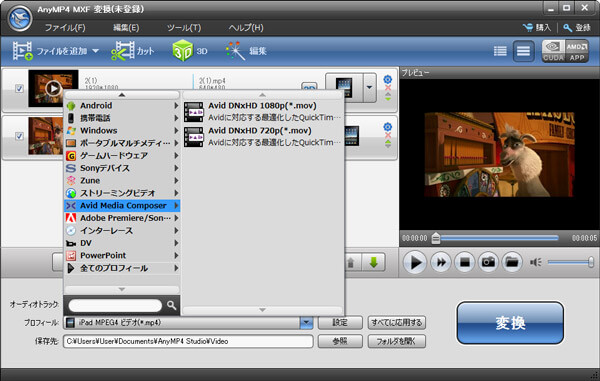Screen dimensions: 600x381
Task: Click the Open Folder button
Action: click(397, 341)
